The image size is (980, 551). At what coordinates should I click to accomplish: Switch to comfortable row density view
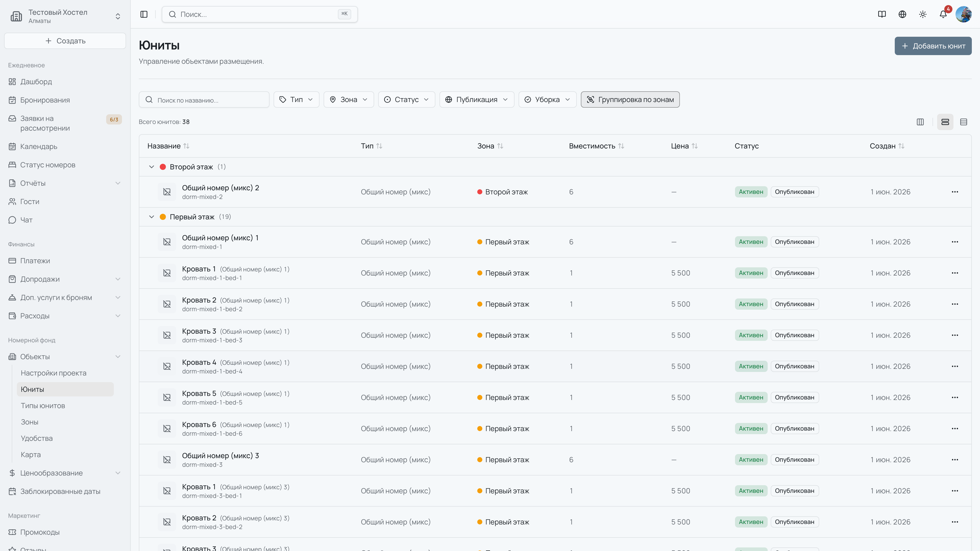[945, 122]
